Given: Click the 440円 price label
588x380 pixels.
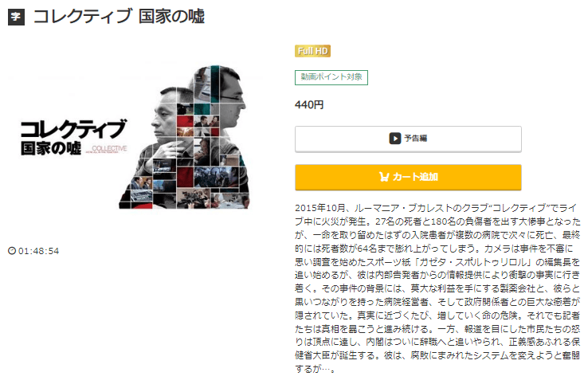Looking at the screenshot, I should [x=309, y=104].
